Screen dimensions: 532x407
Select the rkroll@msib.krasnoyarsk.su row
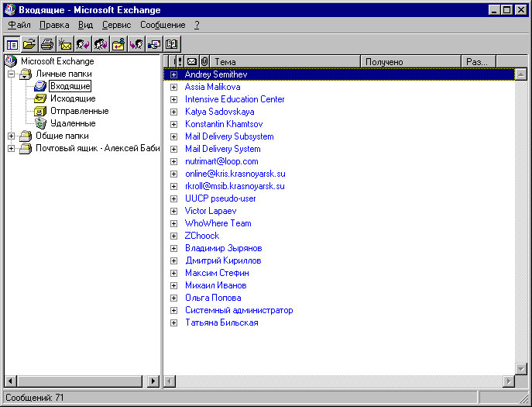pos(339,186)
